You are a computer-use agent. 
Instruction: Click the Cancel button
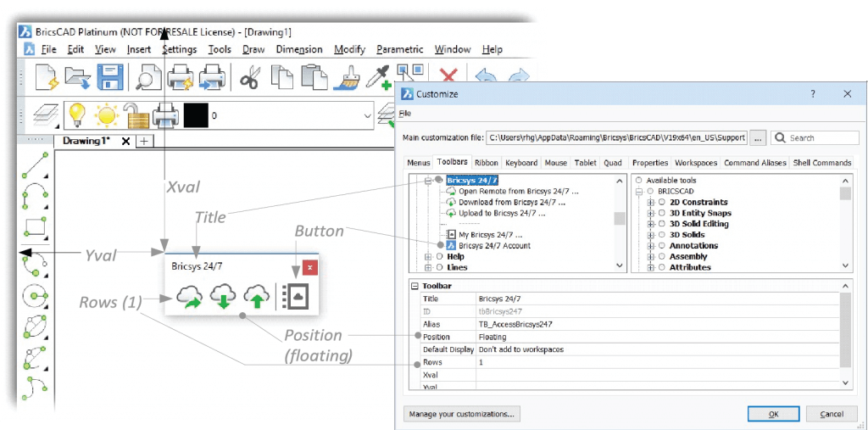(832, 414)
